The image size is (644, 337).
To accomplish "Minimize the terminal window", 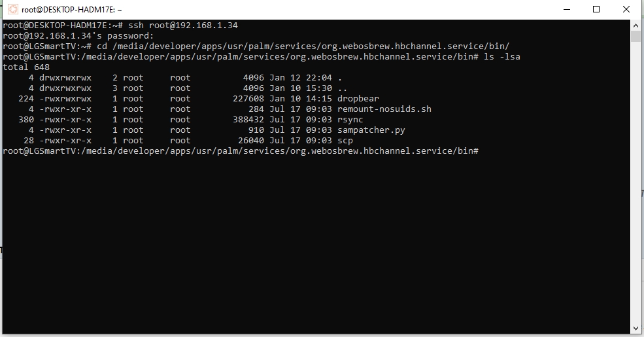I will pyautogui.click(x=566, y=10).
